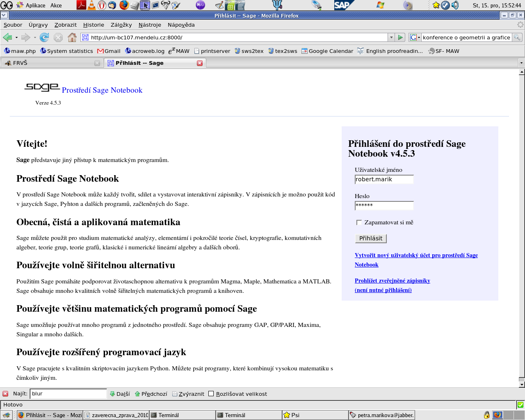Click the page vertical scrollbar down arrow
The width and height of the screenshot is (525, 420).
pyautogui.click(x=522, y=385)
